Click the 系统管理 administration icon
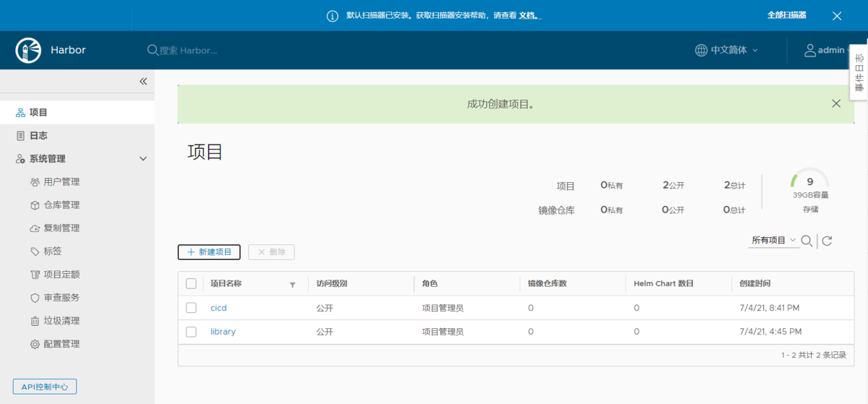The height and width of the screenshot is (404, 868). 20,158
